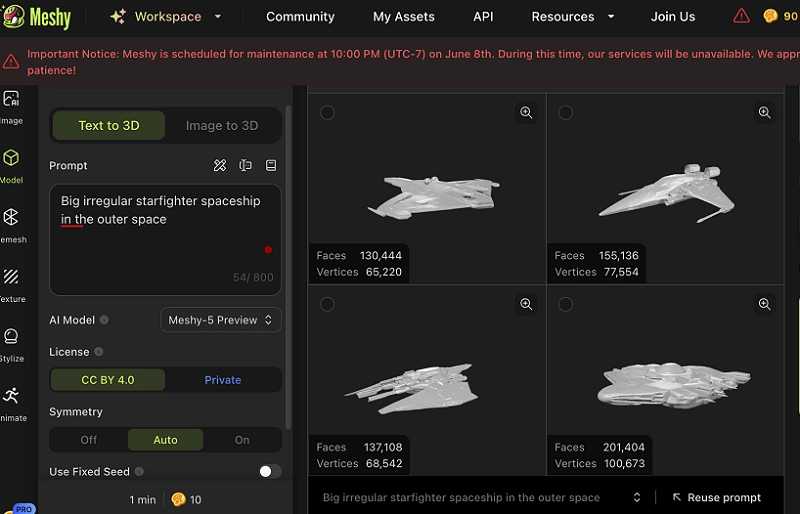Image resolution: width=800 pixels, height=514 pixels.
Task: Click the Reuse prompt button
Action: [x=717, y=497]
